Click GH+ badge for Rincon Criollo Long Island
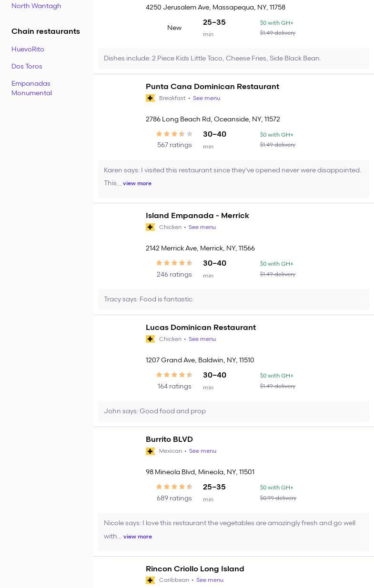 pos(150,580)
